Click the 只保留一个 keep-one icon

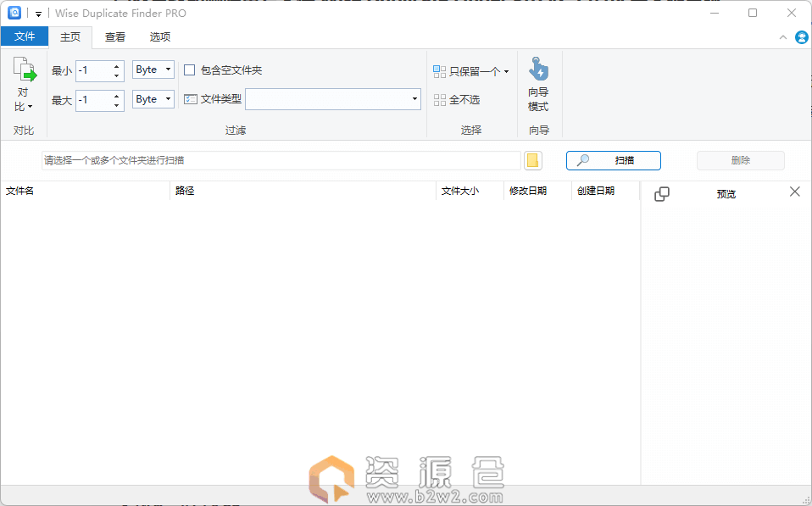pyautogui.click(x=439, y=71)
